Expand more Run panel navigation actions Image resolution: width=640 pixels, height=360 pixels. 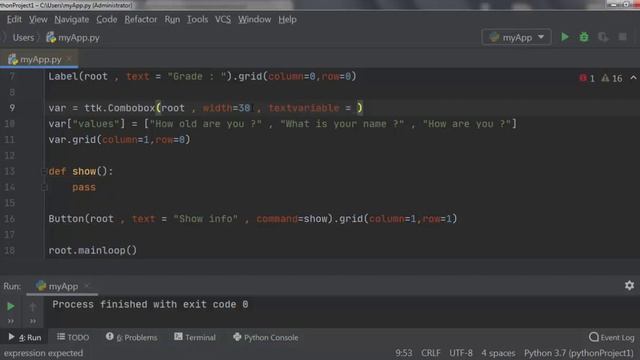tap(33, 321)
